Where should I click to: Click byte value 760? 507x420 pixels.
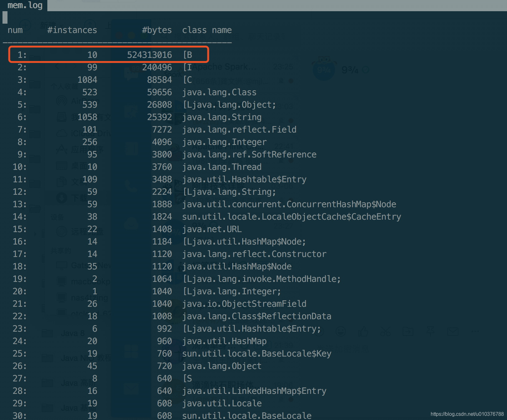[164, 354]
